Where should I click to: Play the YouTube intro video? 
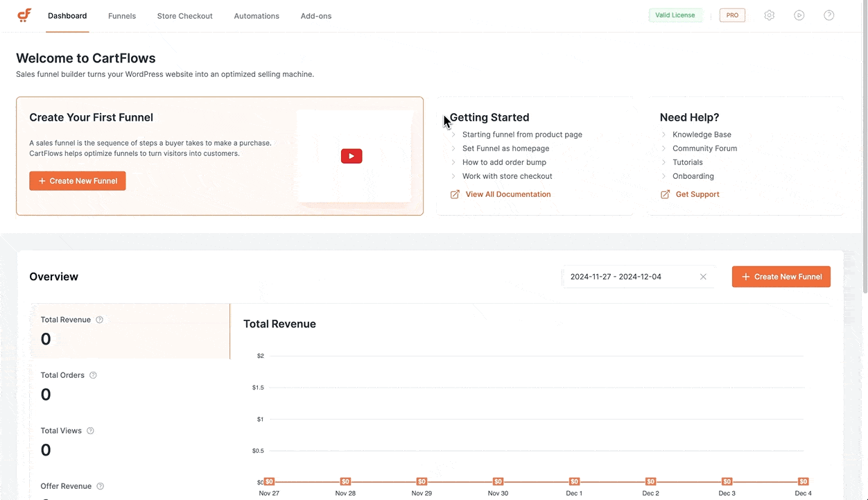click(351, 156)
